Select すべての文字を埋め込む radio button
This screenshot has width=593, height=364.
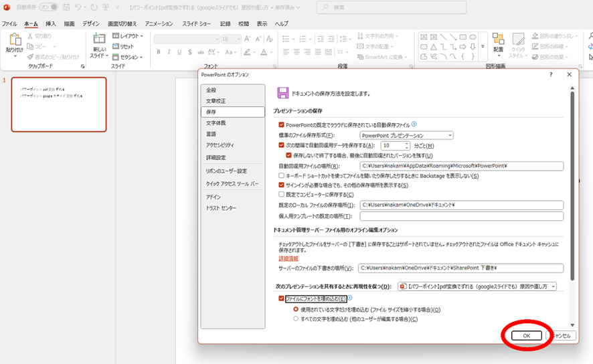point(296,319)
